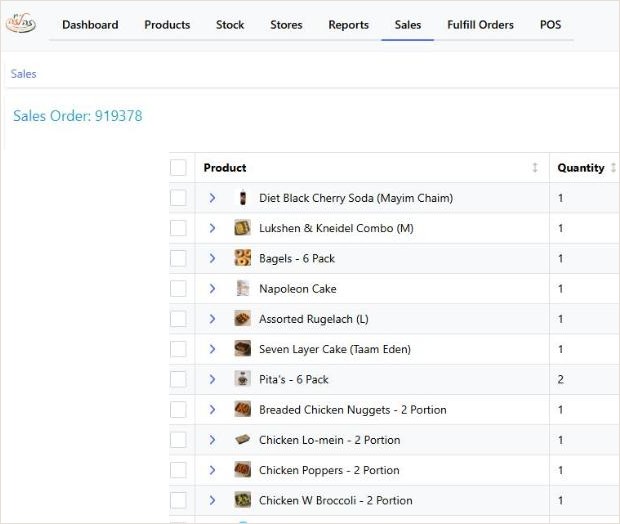Click 'Assorted Rugelach (L)' product name
The height and width of the screenshot is (524, 620).
314,319
